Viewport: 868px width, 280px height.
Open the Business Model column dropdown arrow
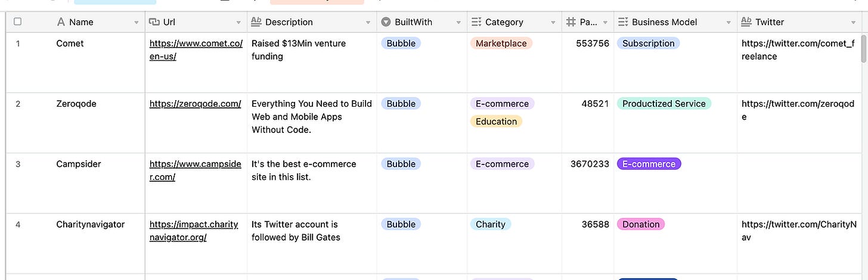728,23
